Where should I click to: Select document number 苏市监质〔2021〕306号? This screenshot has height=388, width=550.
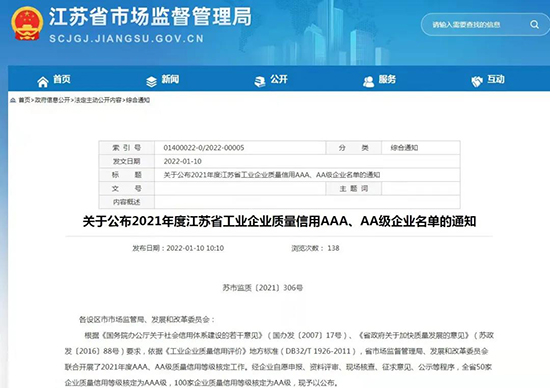262,288
